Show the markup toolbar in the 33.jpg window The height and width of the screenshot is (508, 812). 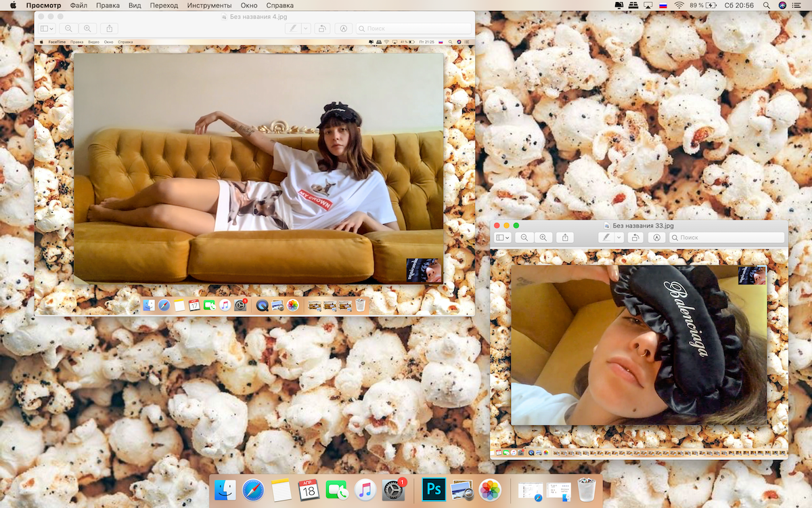pos(656,238)
